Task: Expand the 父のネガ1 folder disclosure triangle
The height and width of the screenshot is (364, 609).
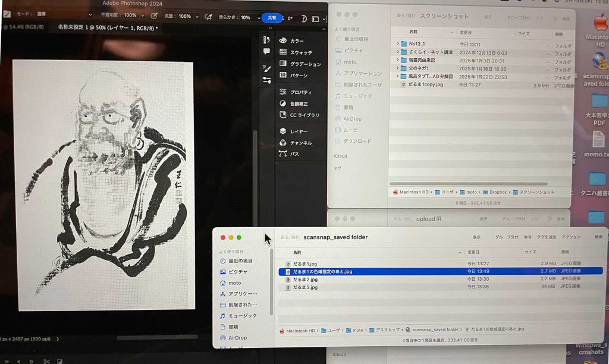Action: click(397, 68)
